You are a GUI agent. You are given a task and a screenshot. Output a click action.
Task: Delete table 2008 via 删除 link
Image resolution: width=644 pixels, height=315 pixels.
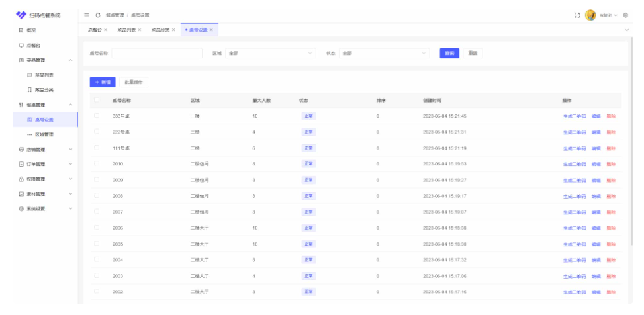pos(611,197)
